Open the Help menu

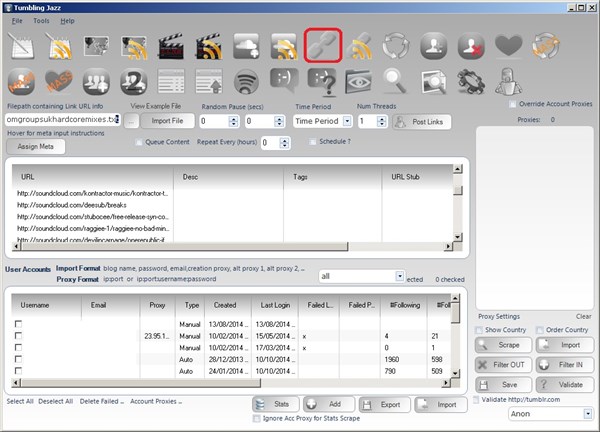pos(67,21)
